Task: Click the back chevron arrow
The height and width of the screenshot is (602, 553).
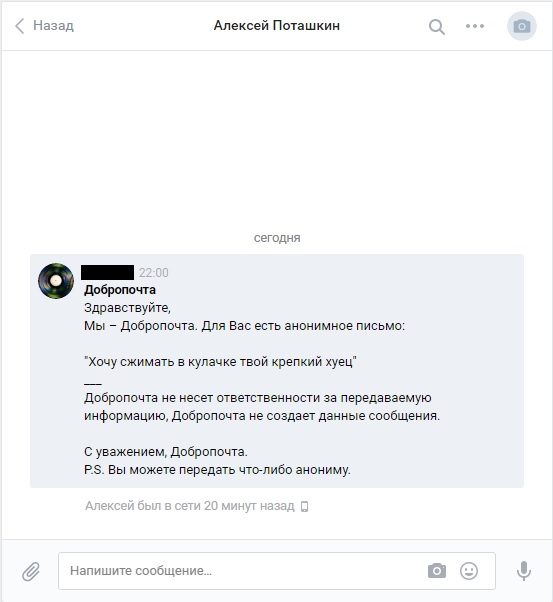Action: pos(20,26)
